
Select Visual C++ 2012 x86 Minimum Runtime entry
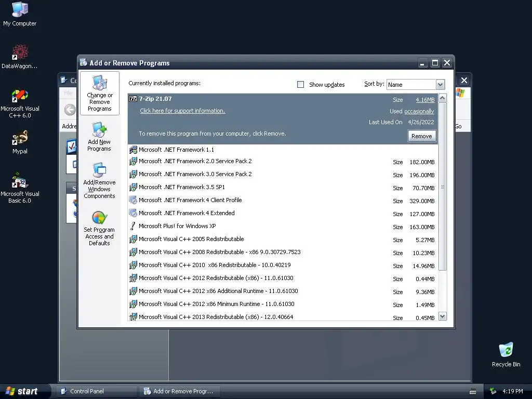(283, 304)
